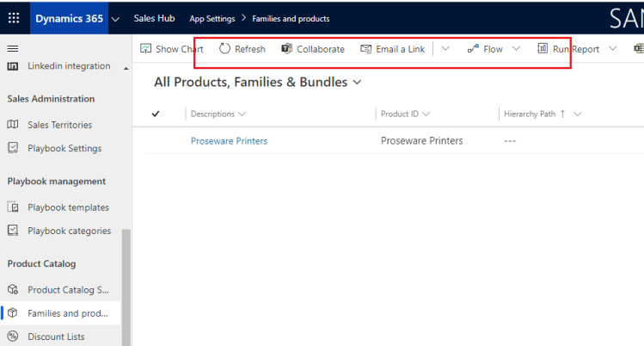Click the Collaborate Teams icon
This screenshot has height=346, width=644.
(286, 48)
